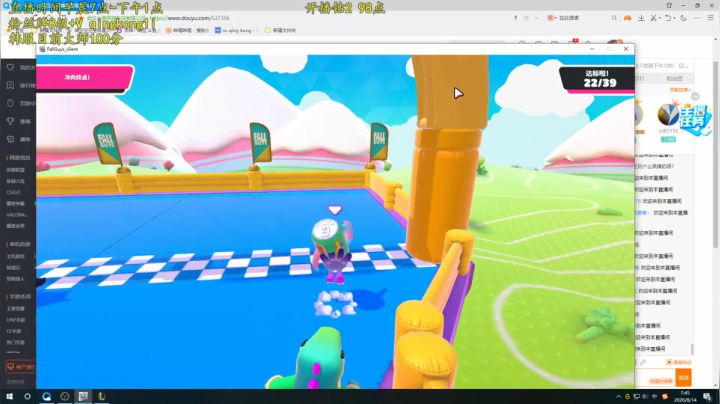Screen dimensions: 720x404
Task: Open the blue browser icon on taskbar
Action: tap(46, 396)
